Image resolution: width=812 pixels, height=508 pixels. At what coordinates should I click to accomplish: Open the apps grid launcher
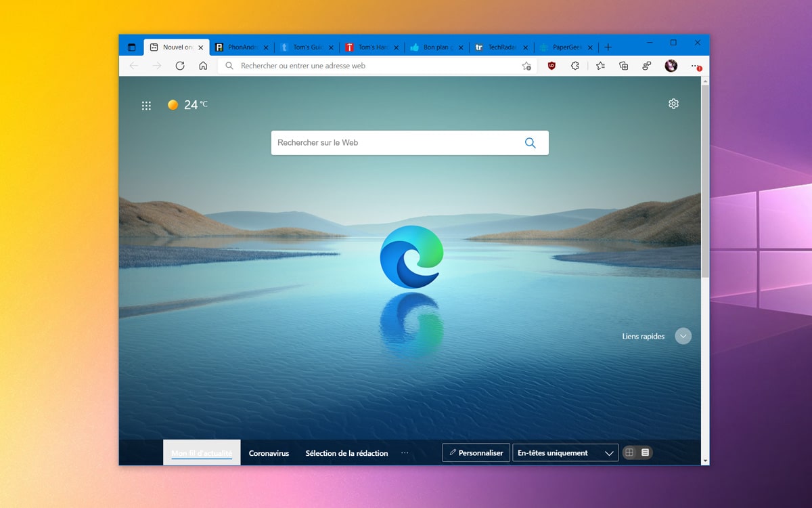point(146,106)
